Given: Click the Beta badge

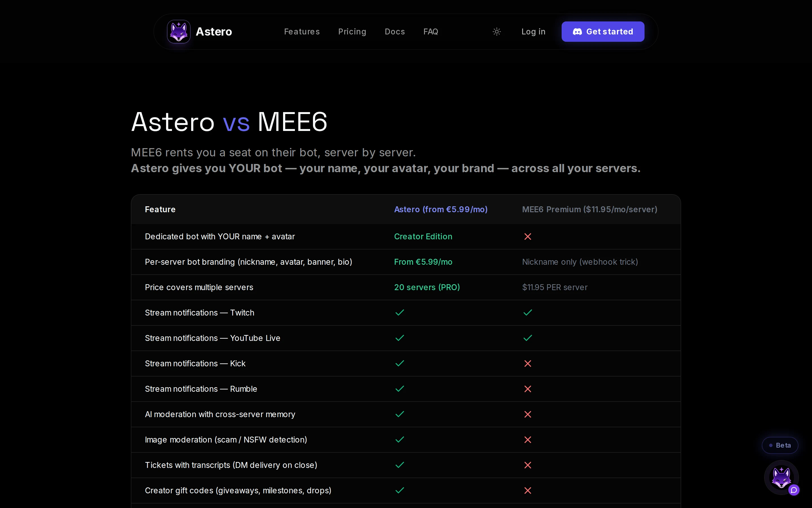Looking at the screenshot, I should [780, 445].
